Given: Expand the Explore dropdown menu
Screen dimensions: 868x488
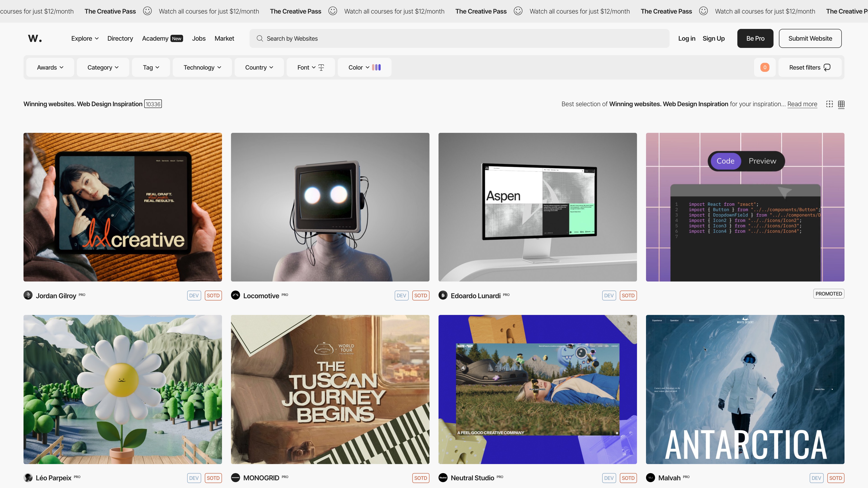Looking at the screenshot, I should [x=85, y=38].
